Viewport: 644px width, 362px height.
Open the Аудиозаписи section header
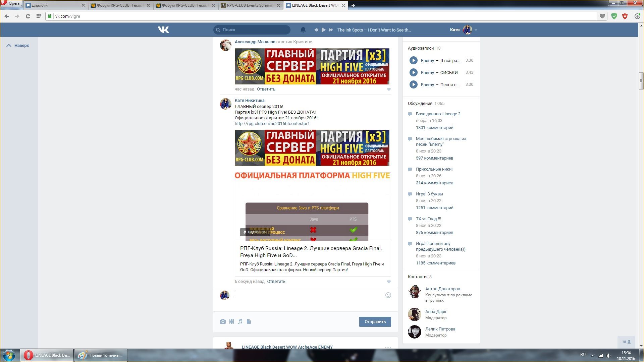[x=424, y=48]
